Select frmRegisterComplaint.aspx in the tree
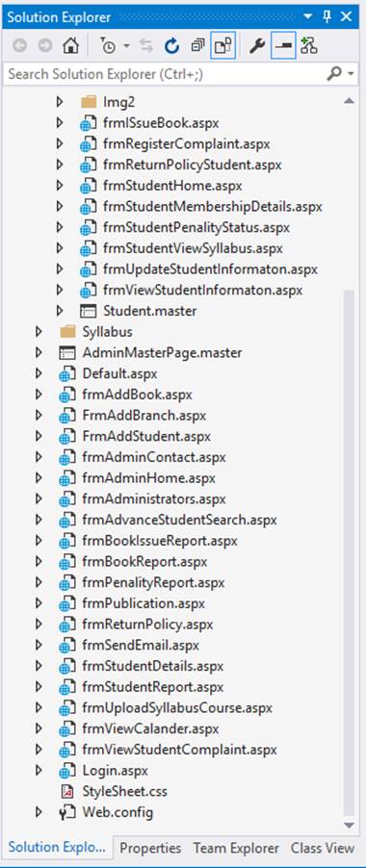 187,144
